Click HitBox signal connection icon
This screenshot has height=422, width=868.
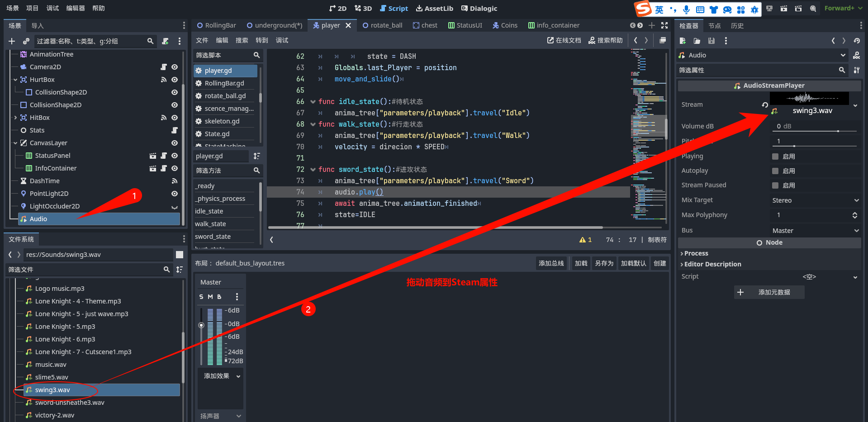click(x=164, y=118)
